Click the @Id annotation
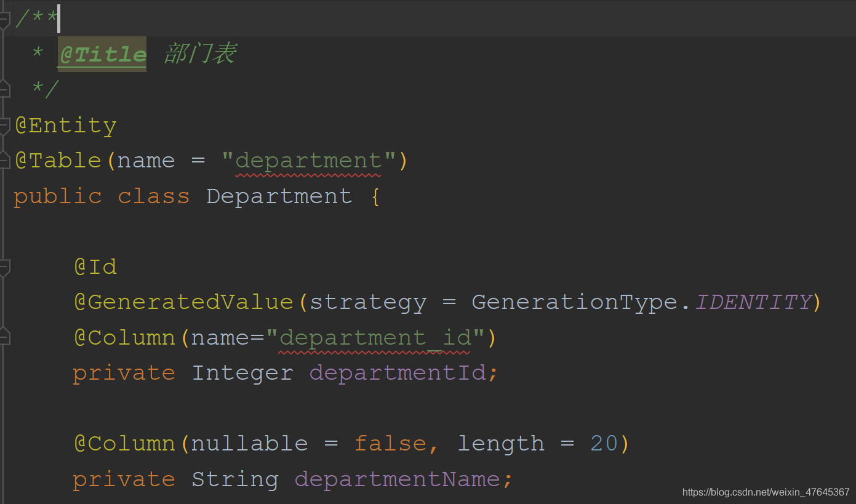Viewport: 856px width, 504px height. click(95, 266)
